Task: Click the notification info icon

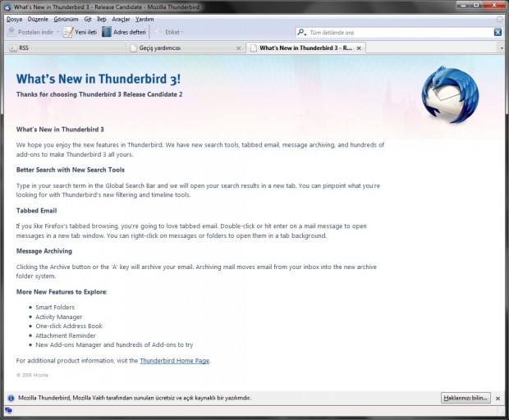Action: point(11,398)
